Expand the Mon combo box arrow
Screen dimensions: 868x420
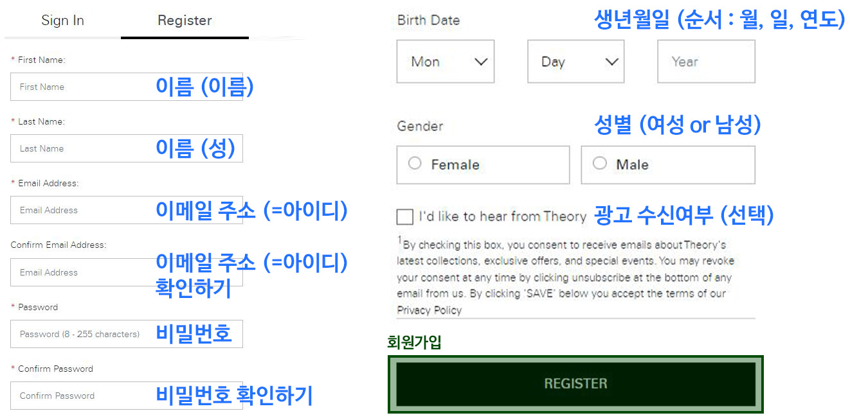point(480,61)
